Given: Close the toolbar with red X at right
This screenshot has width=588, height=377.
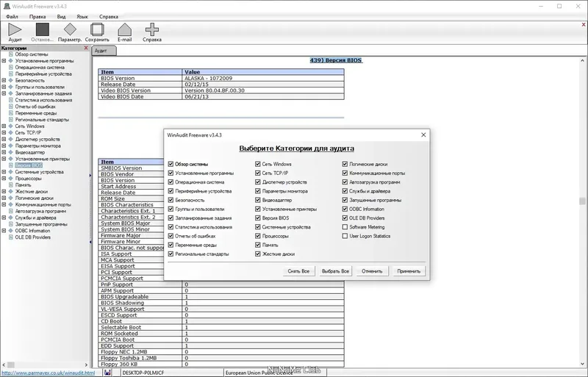Looking at the screenshot, I should pyautogui.click(x=584, y=24).
